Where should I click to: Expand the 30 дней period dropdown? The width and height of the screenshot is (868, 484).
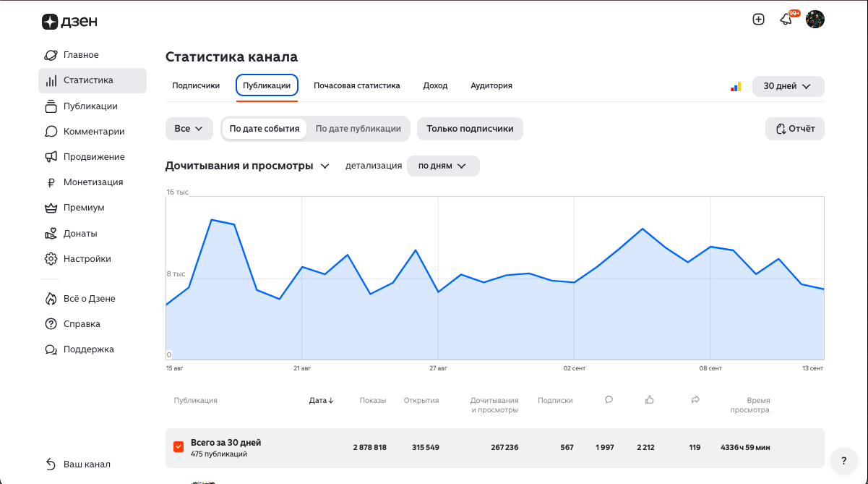[788, 86]
